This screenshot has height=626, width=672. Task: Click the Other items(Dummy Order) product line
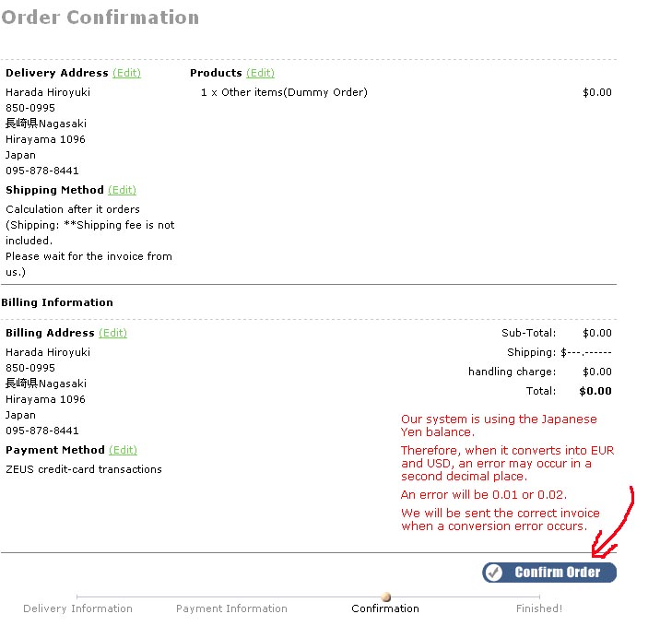click(x=284, y=92)
